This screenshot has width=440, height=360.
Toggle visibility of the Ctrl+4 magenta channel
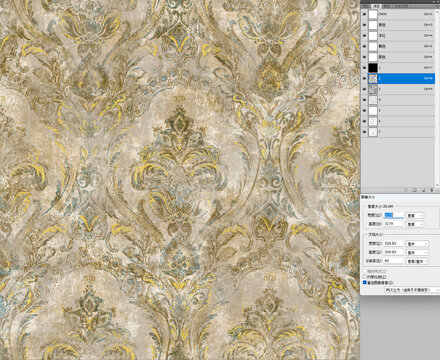364,36
